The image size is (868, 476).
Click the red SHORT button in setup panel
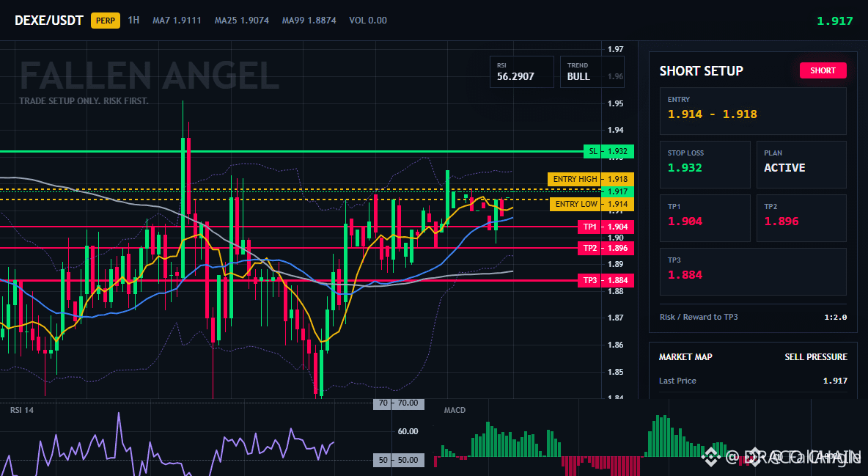tap(823, 70)
